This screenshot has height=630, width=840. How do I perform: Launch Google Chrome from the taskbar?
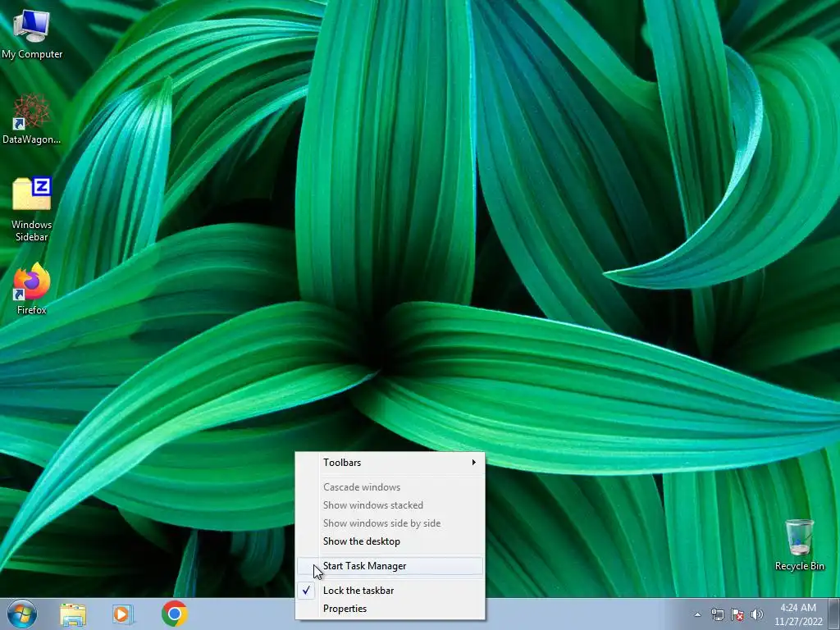pos(174,614)
